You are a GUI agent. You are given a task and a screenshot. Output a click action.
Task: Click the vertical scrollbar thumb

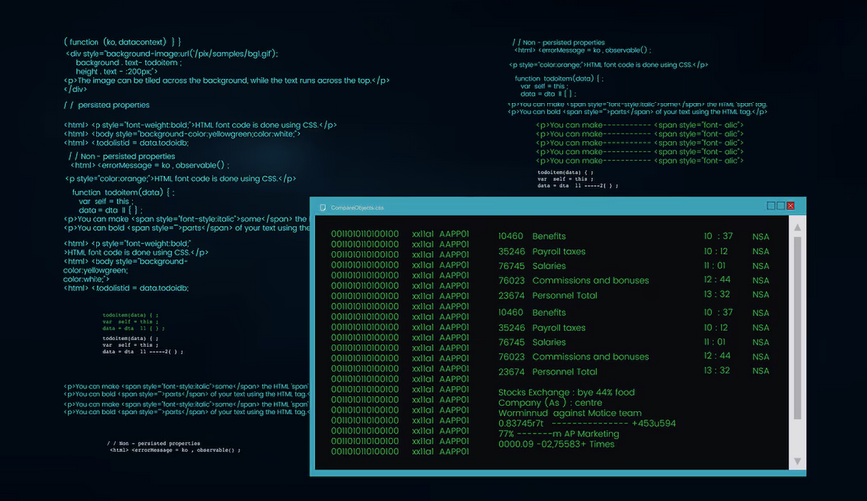pos(797,328)
